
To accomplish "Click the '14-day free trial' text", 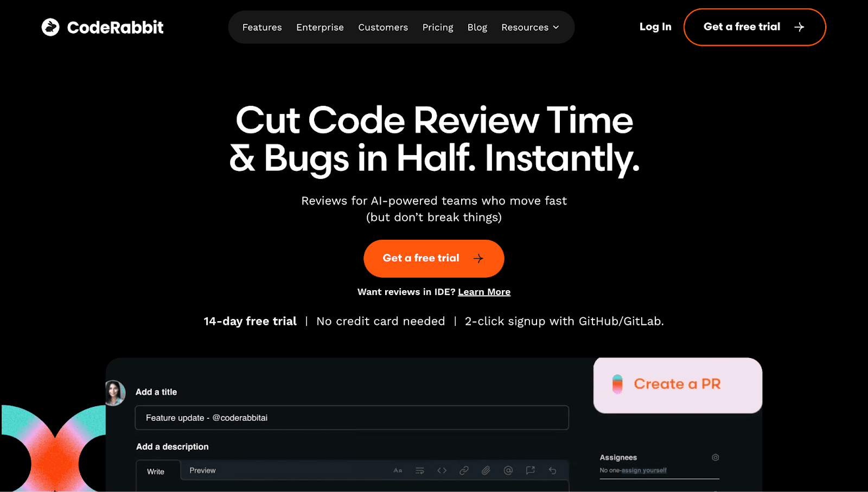I will click(x=250, y=321).
